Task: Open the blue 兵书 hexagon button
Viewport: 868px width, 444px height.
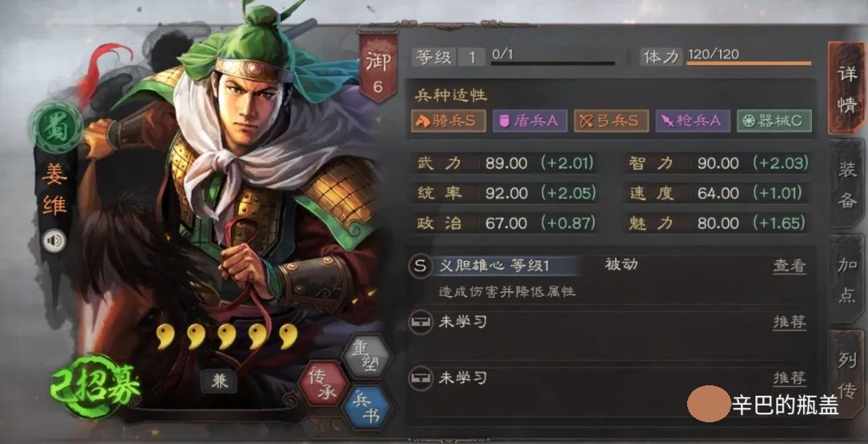Action: 366,409
